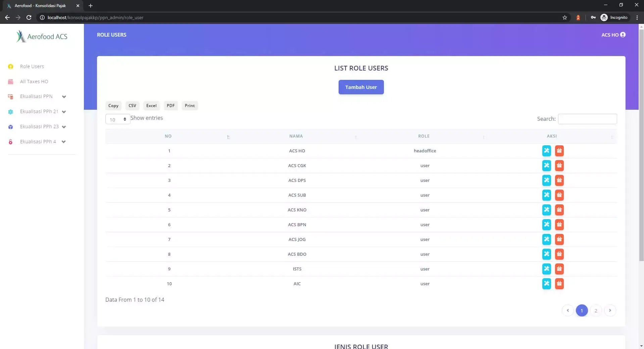
Task: Reload the page in the browser
Action: (x=29, y=17)
